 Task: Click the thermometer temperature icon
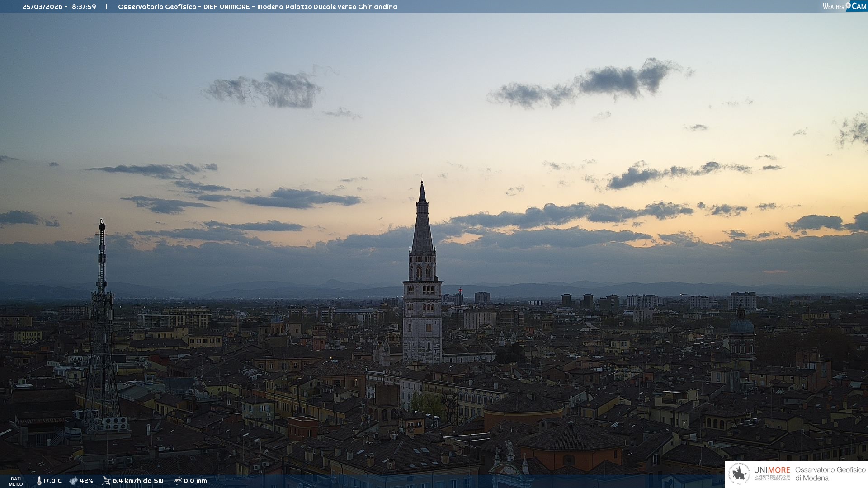coord(39,481)
